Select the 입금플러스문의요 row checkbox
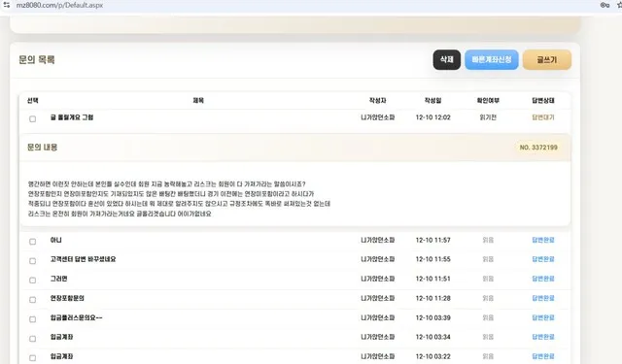The height and width of the screenshot is (364, 622). pos(32,319)
